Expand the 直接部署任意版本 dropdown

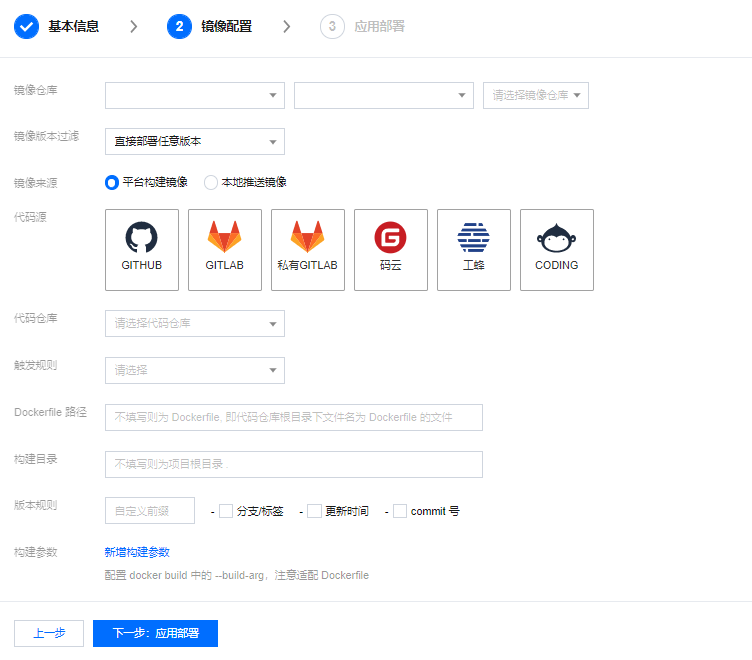pos(195,141)
